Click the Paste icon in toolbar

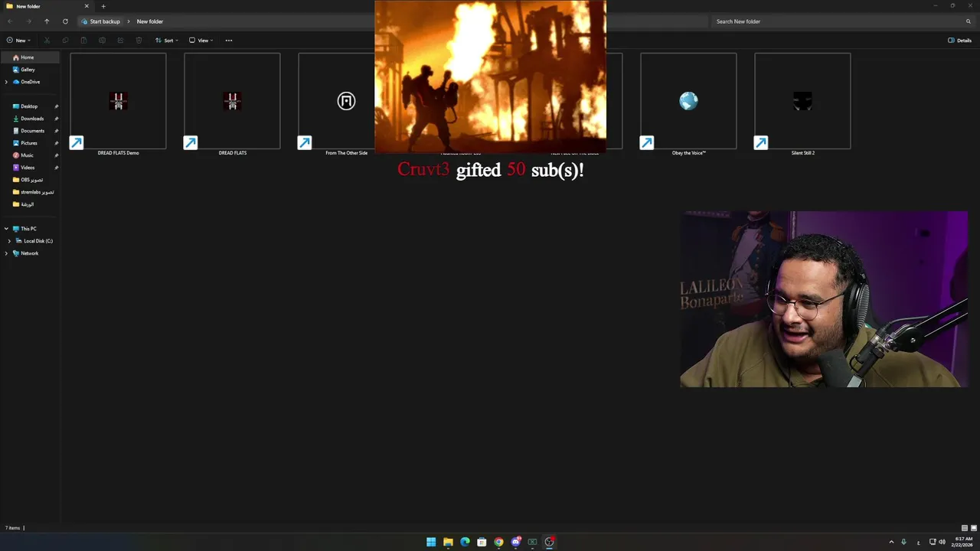coord(83,41)
